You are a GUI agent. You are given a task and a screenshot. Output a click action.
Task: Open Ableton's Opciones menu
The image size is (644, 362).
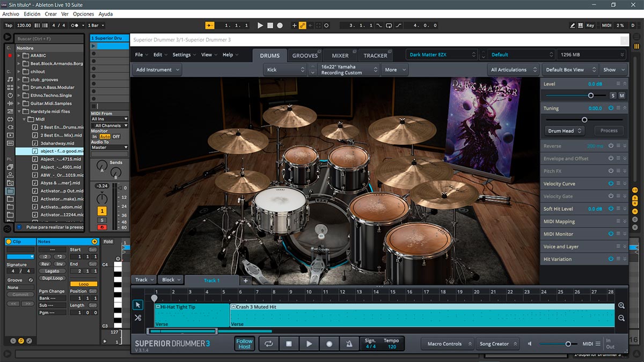click(83, 14)
